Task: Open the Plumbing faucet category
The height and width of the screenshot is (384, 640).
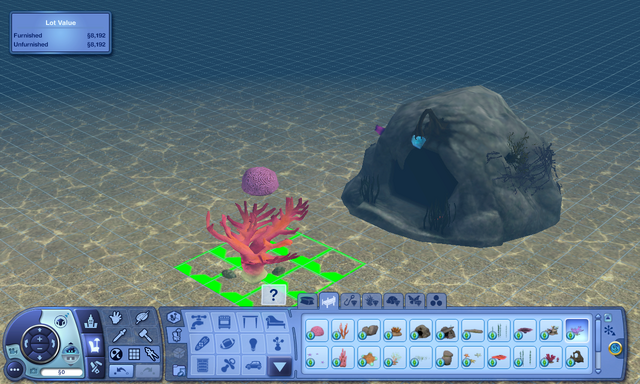Action: coord(199,322)
